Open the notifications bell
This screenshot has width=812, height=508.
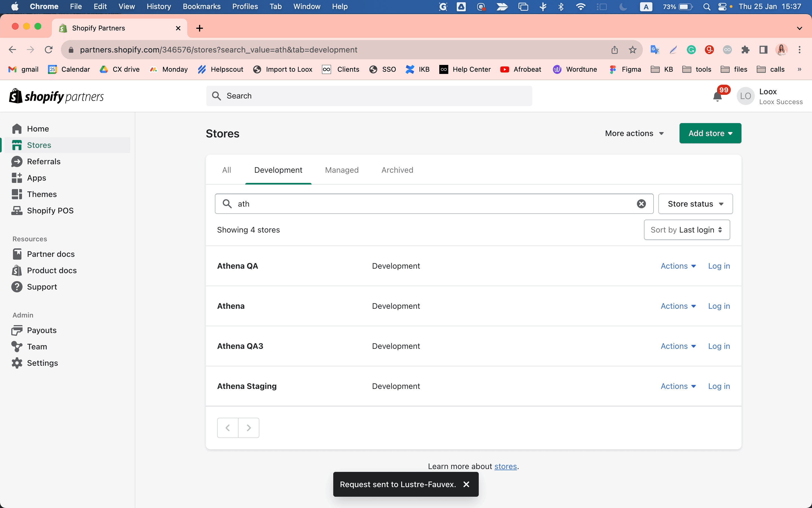tap(717, 97)
